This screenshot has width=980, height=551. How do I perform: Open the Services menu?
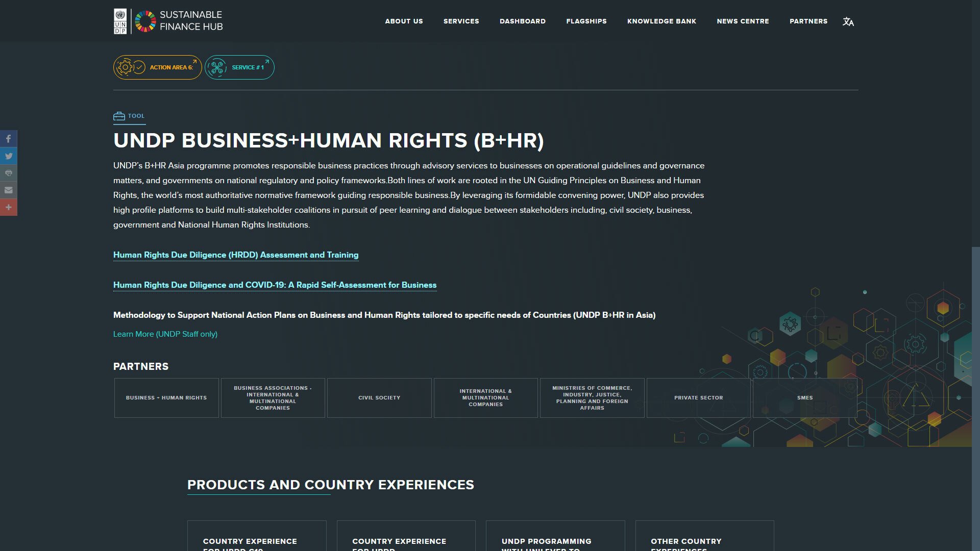[461, 21]
